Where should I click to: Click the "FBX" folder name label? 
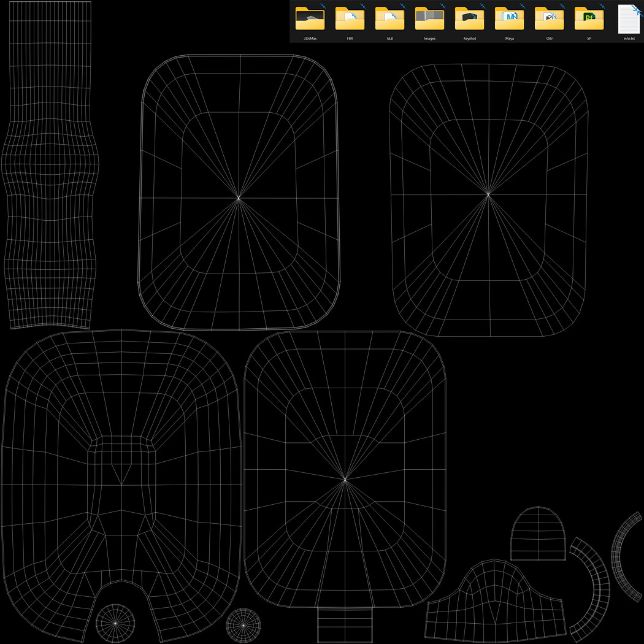tap(350, 39)
